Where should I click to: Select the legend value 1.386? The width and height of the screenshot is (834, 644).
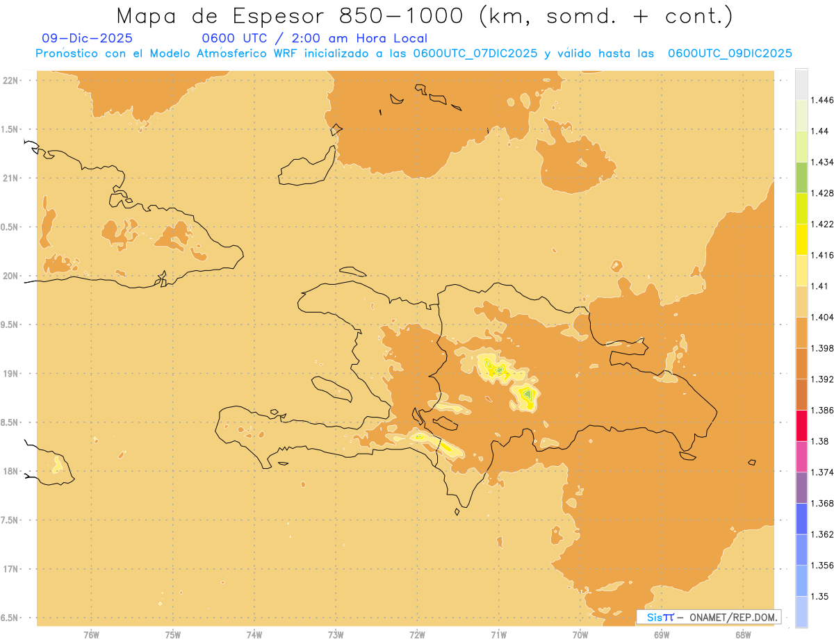point(821,411)
